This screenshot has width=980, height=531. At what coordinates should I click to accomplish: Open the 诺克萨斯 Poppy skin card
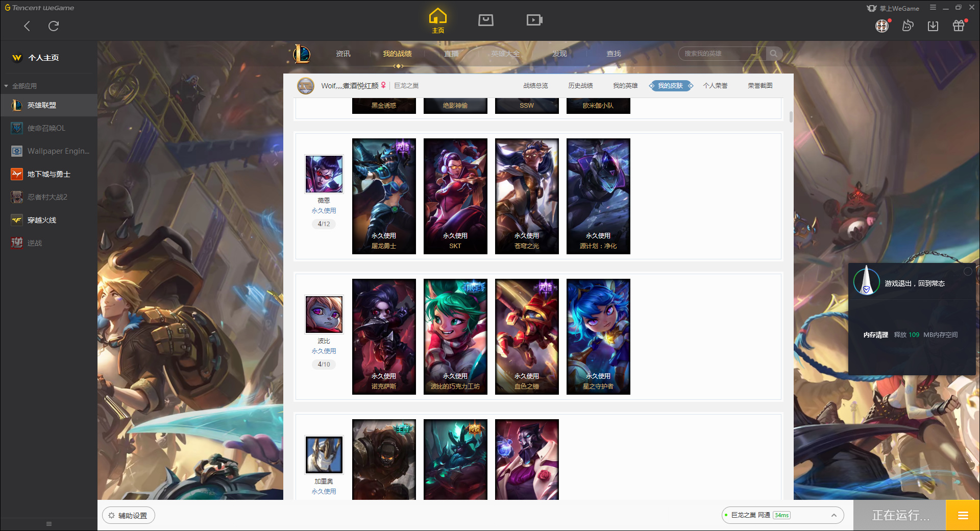click(x=384, y=336)
